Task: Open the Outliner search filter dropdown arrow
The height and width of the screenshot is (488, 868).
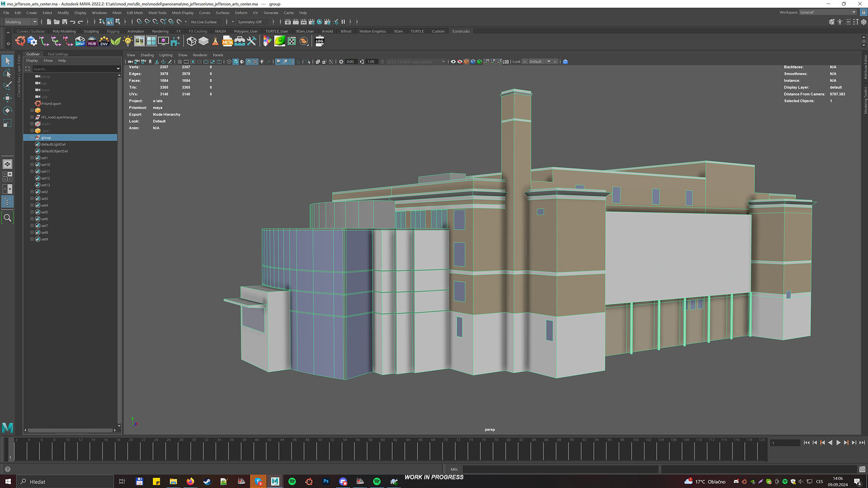Action: pyautogui.click(x=118, y=69)
